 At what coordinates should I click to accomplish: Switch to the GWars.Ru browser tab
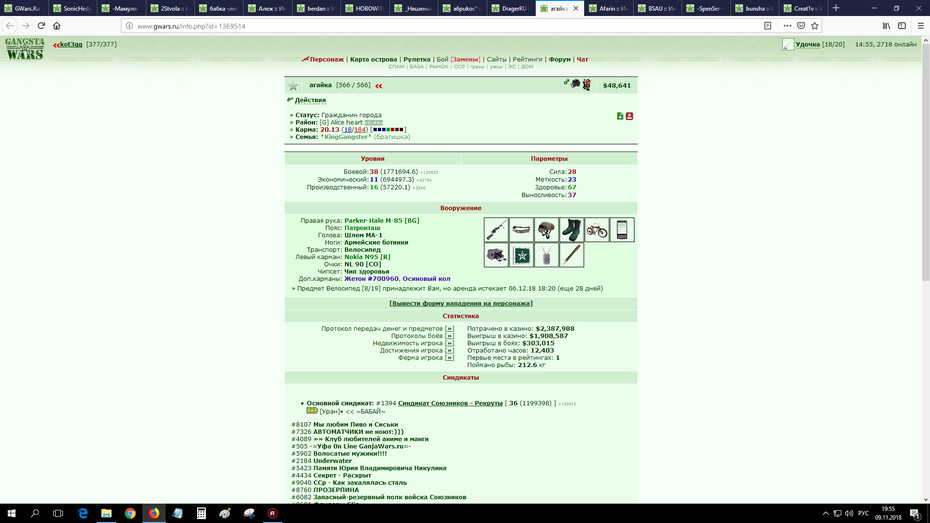point(23,8)
